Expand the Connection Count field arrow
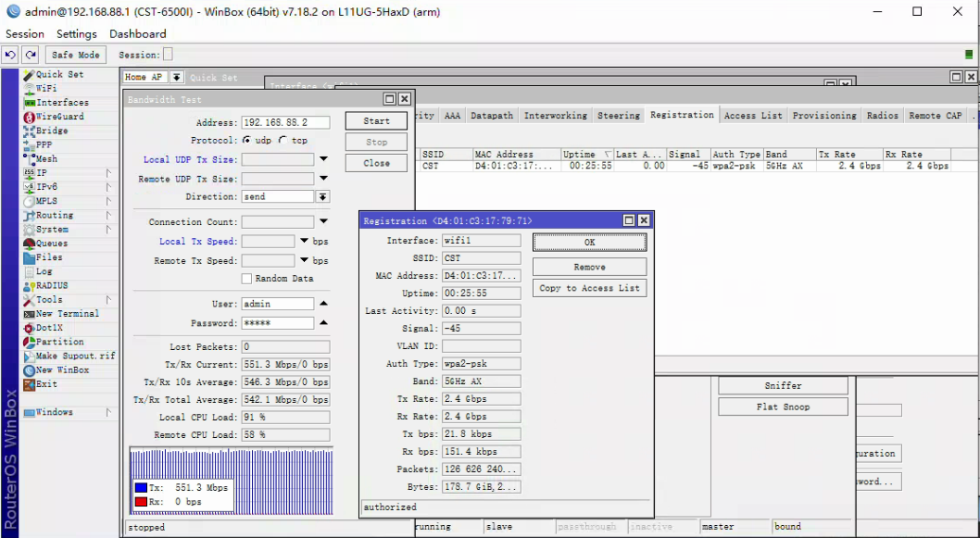 pyautogui.click(x=323, y=222)
